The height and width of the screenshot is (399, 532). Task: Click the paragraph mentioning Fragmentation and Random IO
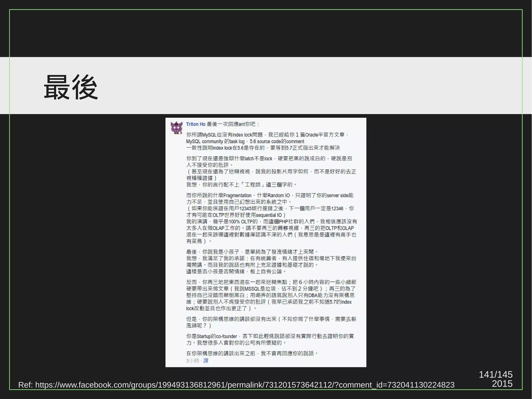click(x=270, y=195)
